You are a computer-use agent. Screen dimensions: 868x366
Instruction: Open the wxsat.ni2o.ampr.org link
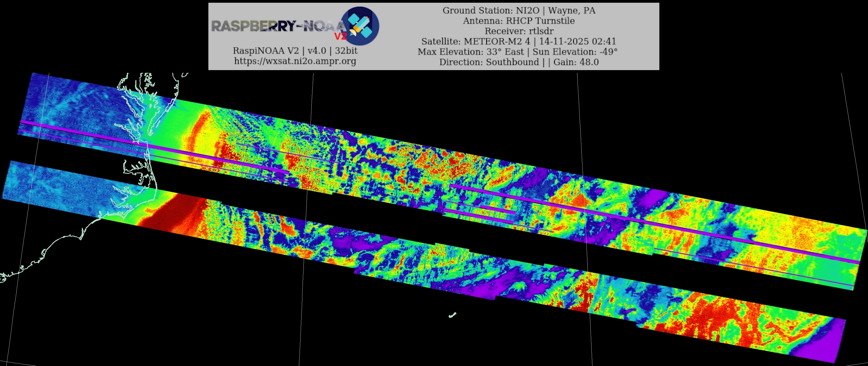click(x=295, y=61)
